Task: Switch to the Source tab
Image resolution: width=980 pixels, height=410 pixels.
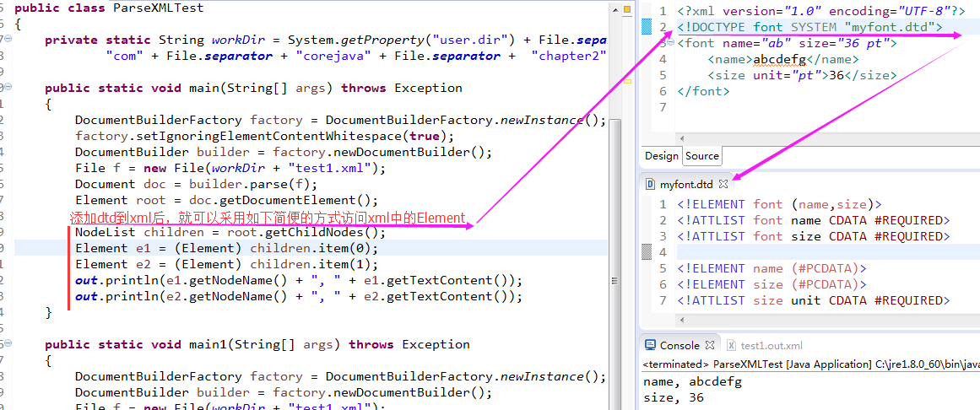Action: point(701,155)
